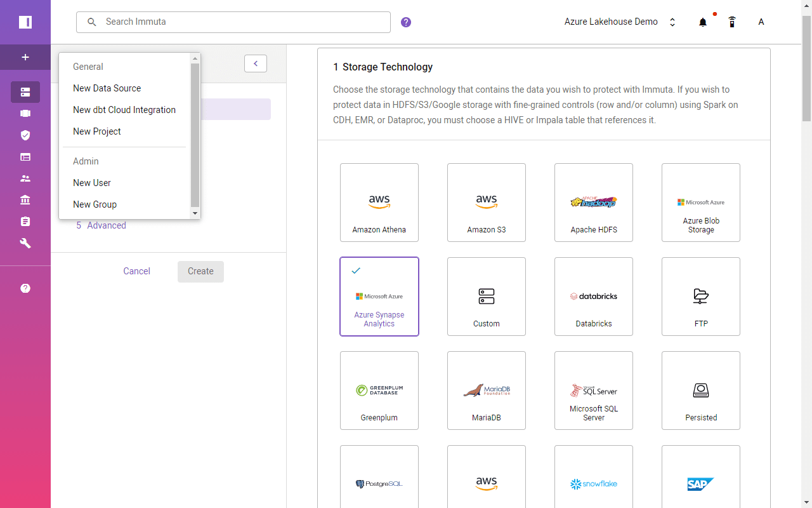This screenshot has height=508, width=812.
Task: Open the notifications bell
Action: click(703, 22)
